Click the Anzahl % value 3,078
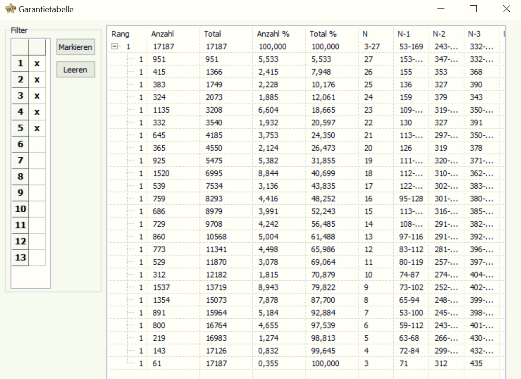 pyautogui.click(x=268, y=262)
